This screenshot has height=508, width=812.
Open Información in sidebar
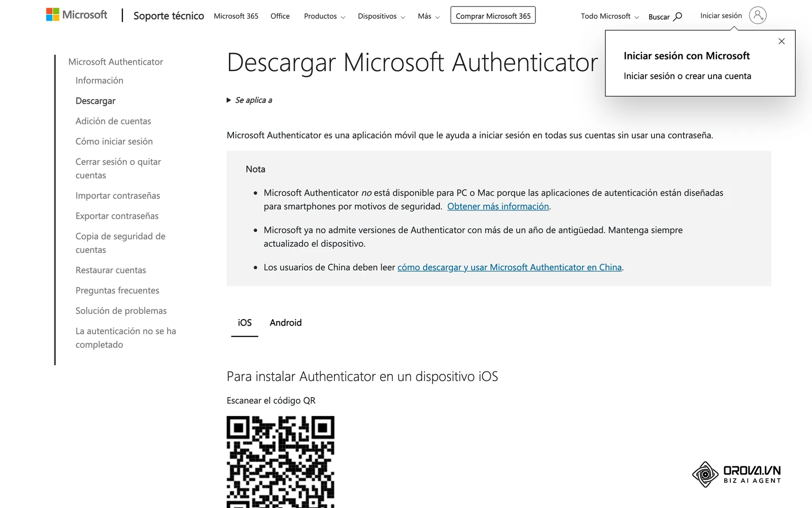(x=99, y=80)
